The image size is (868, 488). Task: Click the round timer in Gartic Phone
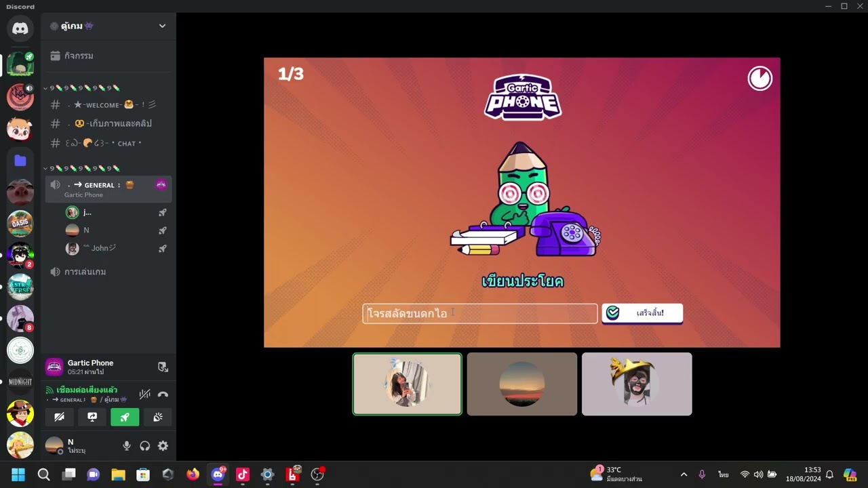coord(759,79)
